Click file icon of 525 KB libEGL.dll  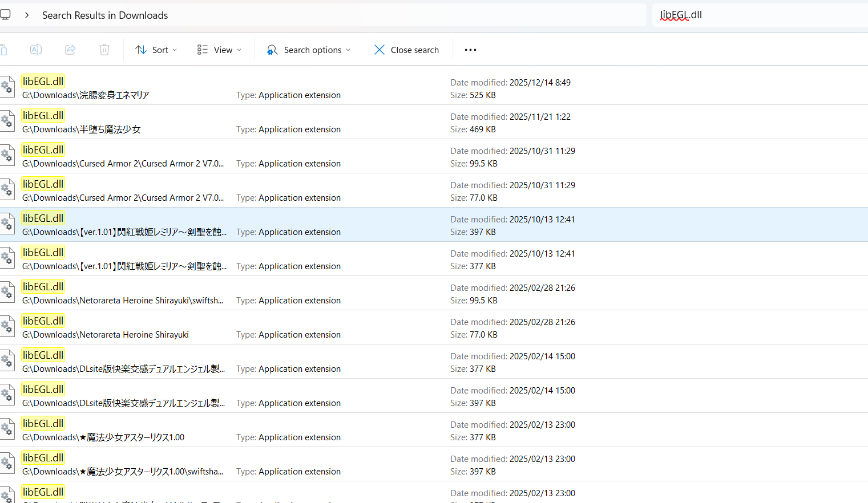click(x=7, y=87)
